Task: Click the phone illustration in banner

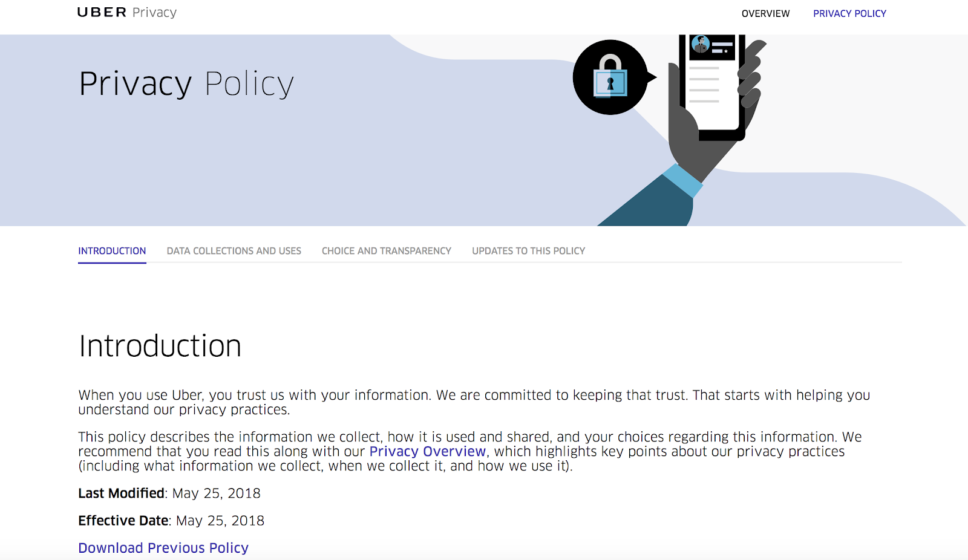Action: pos(712,86)
